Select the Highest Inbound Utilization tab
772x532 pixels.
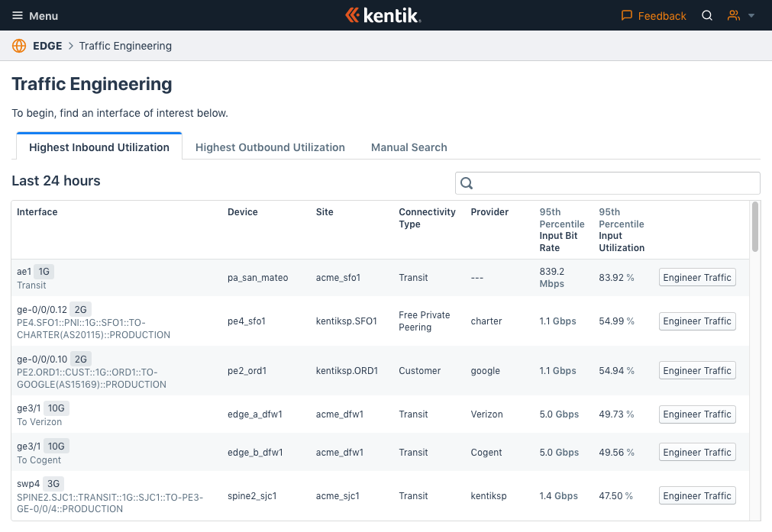(99, 147)
